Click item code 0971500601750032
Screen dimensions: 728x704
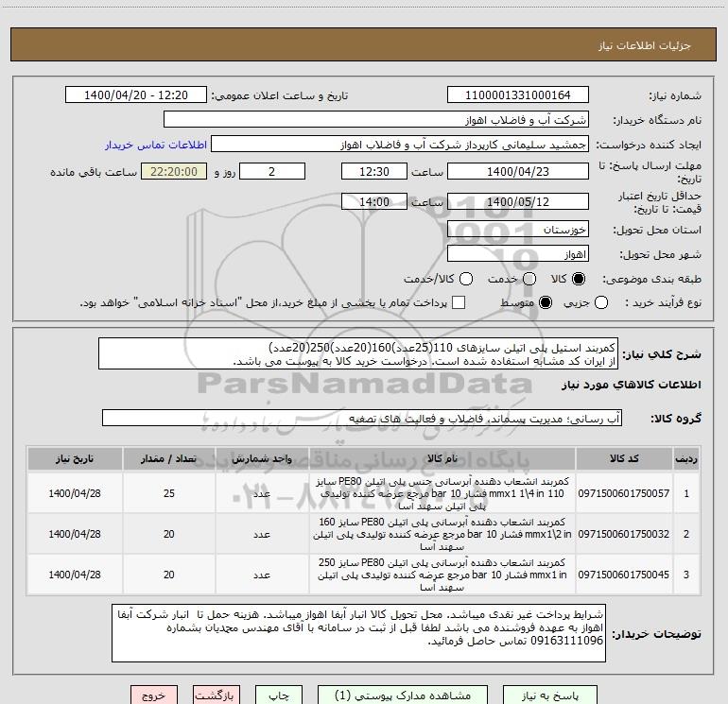624,534
